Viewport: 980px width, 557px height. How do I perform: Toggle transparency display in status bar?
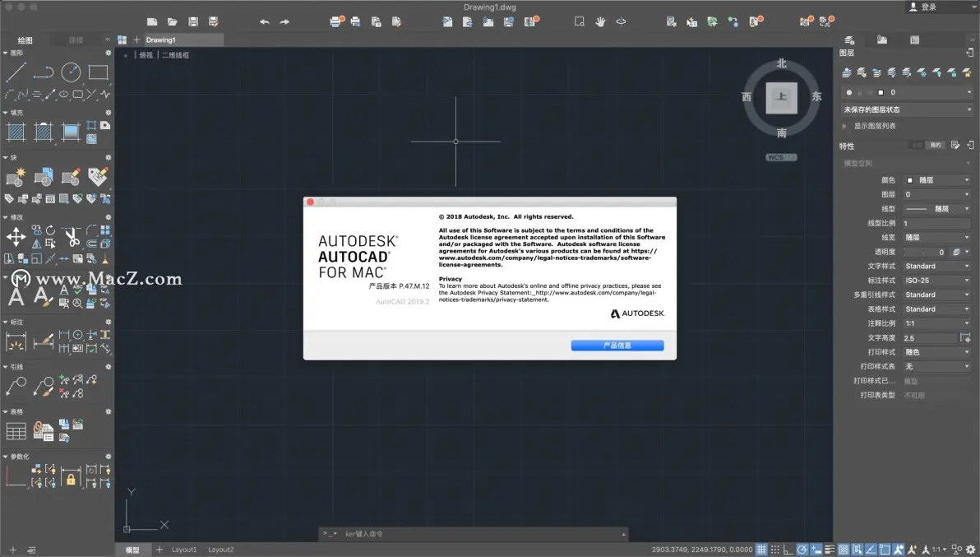(844, 550)
